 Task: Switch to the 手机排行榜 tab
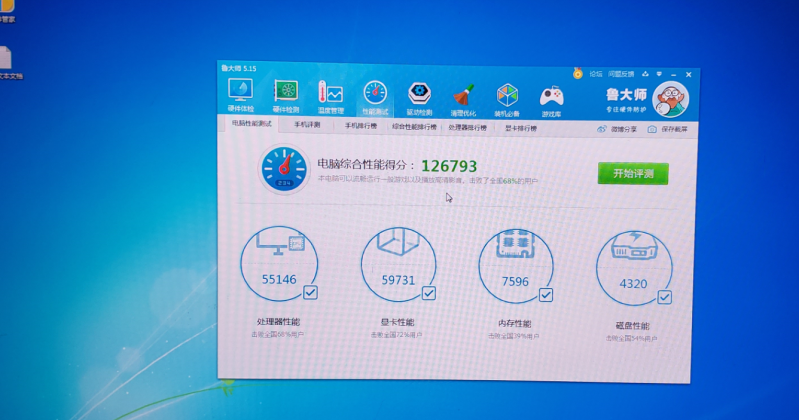pos(361,126)
